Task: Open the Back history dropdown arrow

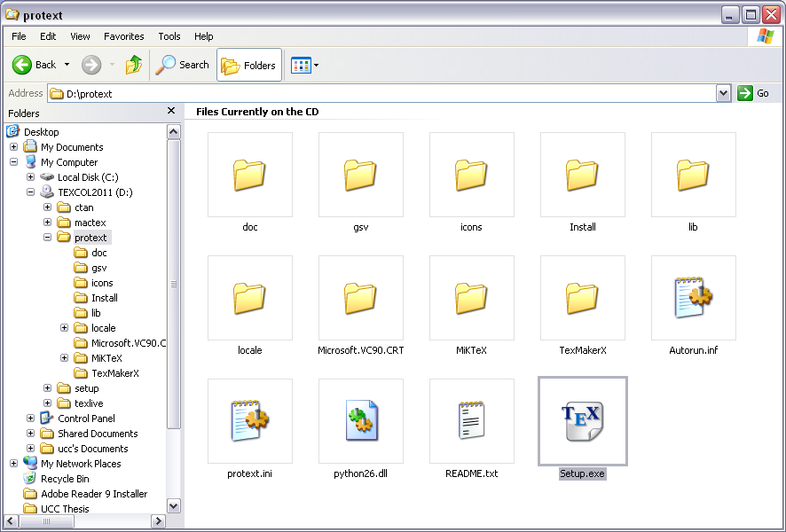Action: click(x=67, y=65)
